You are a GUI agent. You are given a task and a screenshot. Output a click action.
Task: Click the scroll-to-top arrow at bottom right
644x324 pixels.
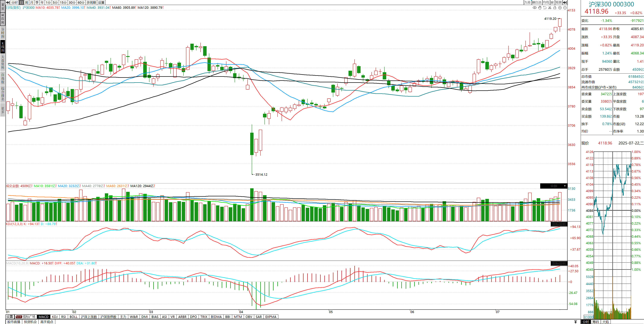tap(576, 322)
